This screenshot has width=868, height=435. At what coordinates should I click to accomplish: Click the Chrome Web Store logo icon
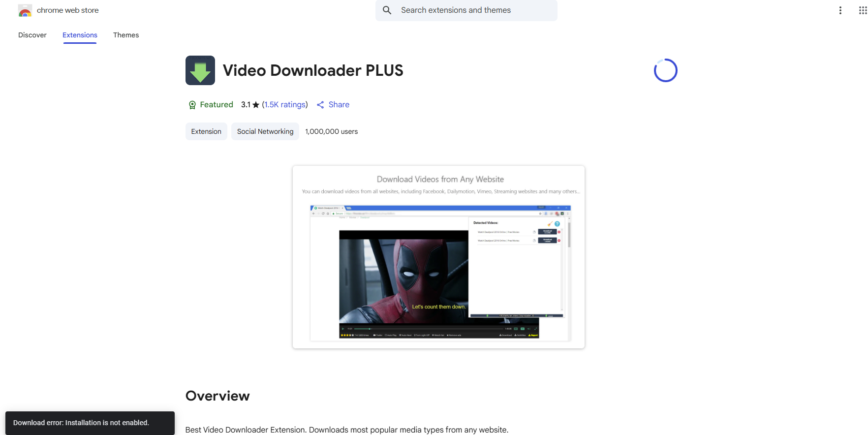pos(25,10)
